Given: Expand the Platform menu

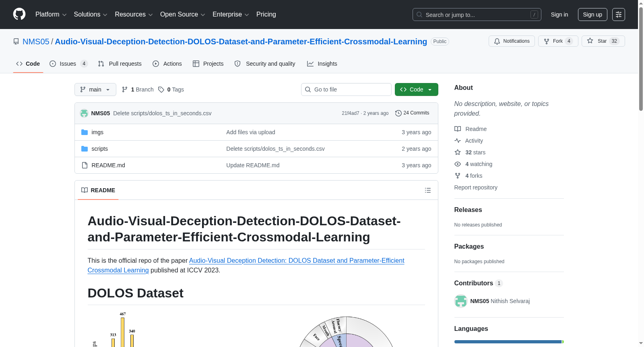Looking at the screenshot, I should (x=51, y=15).
